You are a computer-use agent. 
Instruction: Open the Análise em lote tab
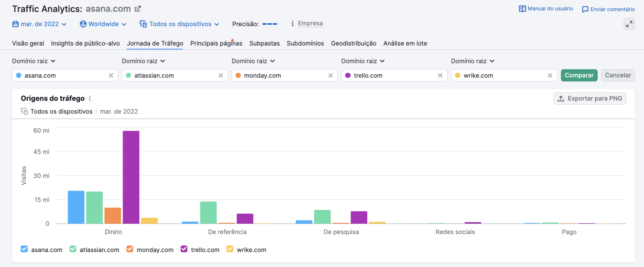tap(405, 43)
